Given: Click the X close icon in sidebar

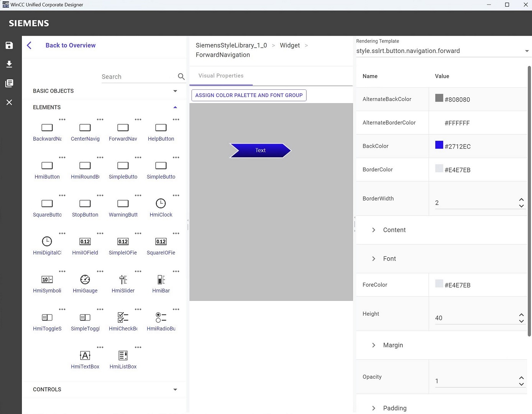Looking at the screenshot, I should tap(9, 102).
